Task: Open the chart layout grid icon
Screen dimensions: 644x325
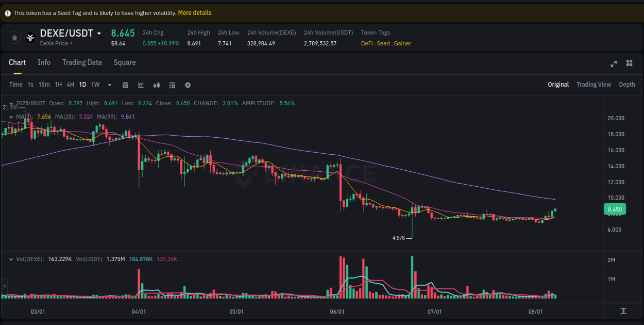Action: (629, 64)
